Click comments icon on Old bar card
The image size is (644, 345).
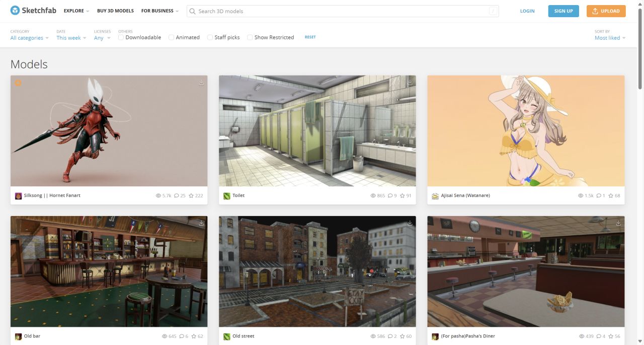[182, 336]
